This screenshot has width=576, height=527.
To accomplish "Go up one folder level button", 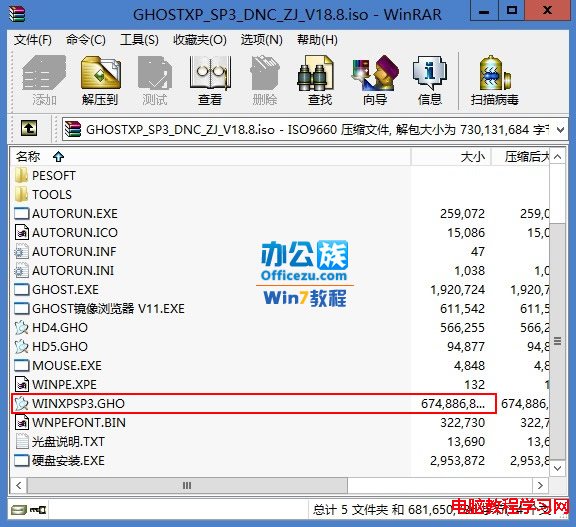I will (29, 129).
